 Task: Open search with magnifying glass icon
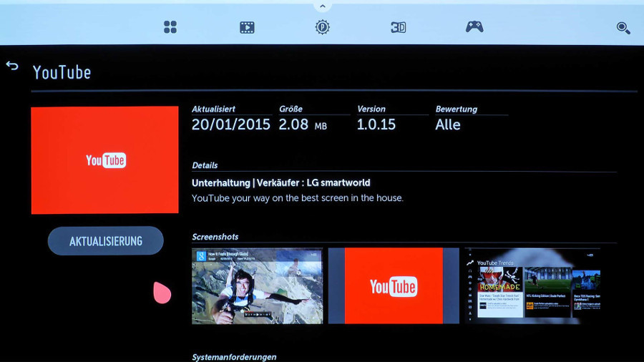pyautogui.click(x=623, y=28)
